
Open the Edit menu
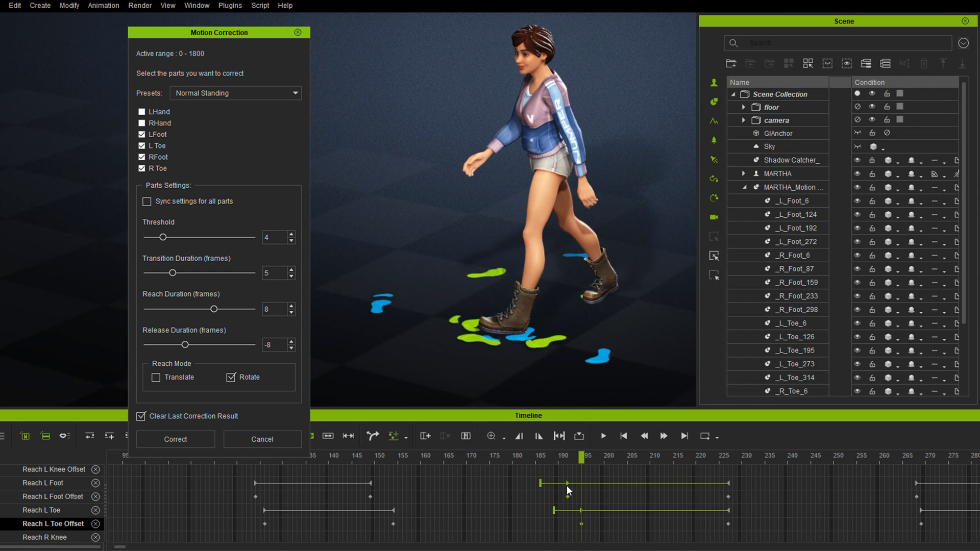[x=15, y=6]
